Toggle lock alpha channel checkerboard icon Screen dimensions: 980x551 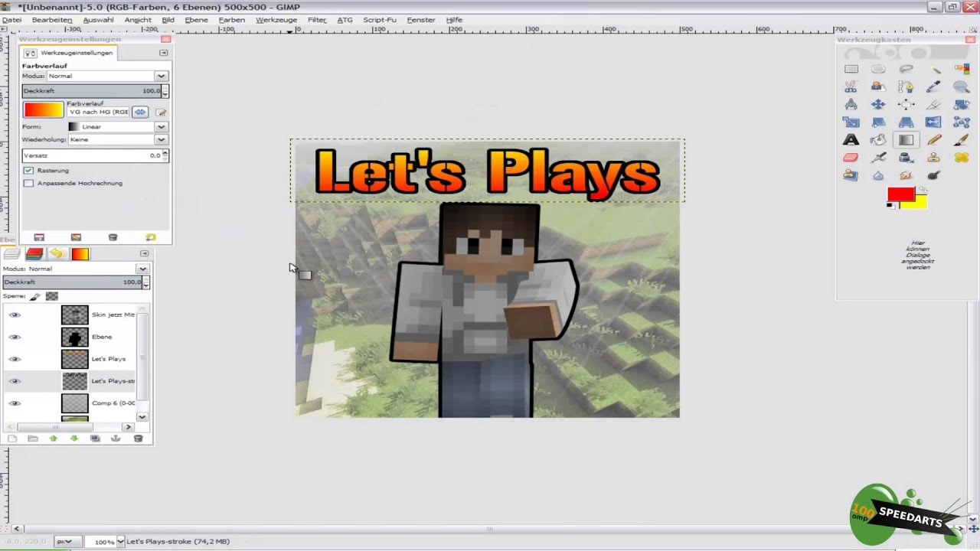(x=51, y=296)
